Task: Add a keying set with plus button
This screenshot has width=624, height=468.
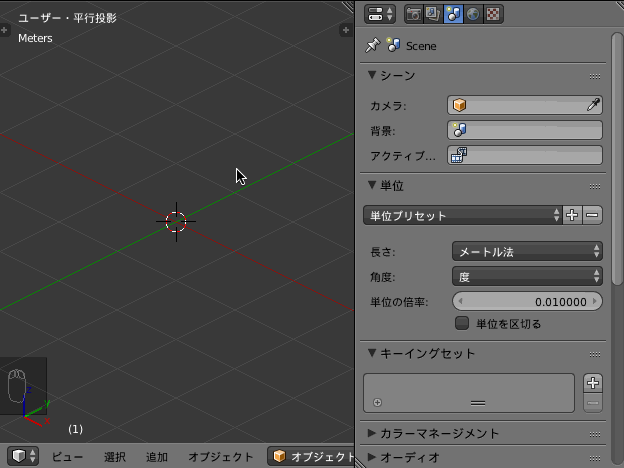Action: (593, 383)
